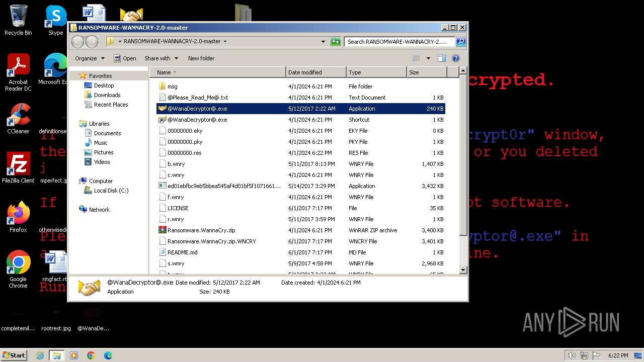Select Network in the navigation pane
Screen dimensions: 644x362
pos(99,210)
